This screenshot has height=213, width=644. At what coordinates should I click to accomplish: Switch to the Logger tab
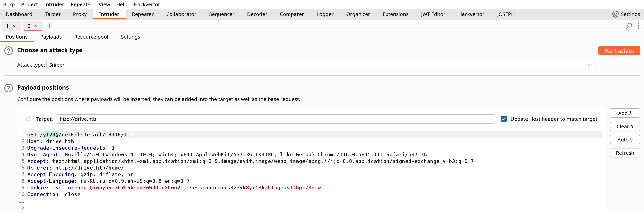(325, 14)
